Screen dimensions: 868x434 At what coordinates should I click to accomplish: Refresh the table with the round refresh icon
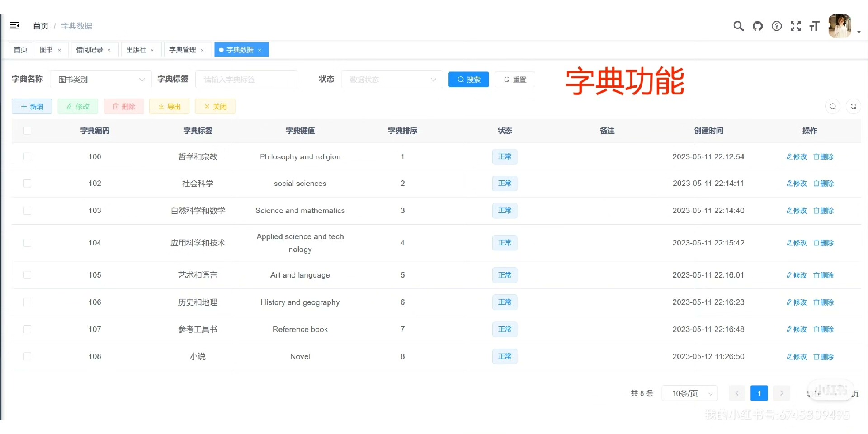coord(853,106)
